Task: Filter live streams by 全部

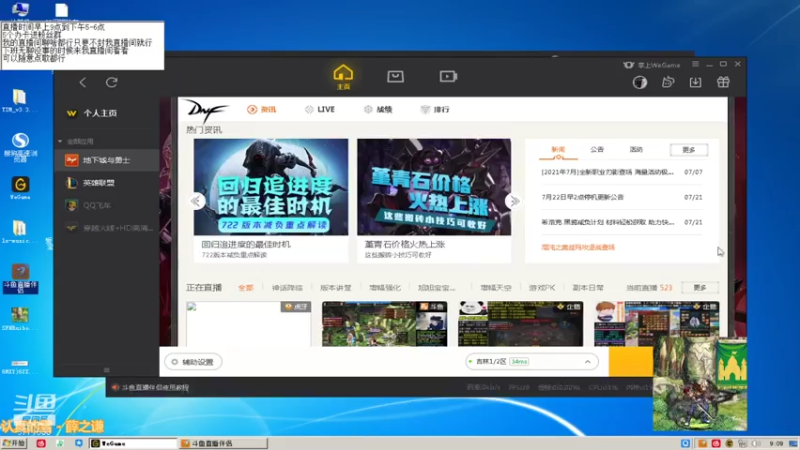Action: point(245,288)
